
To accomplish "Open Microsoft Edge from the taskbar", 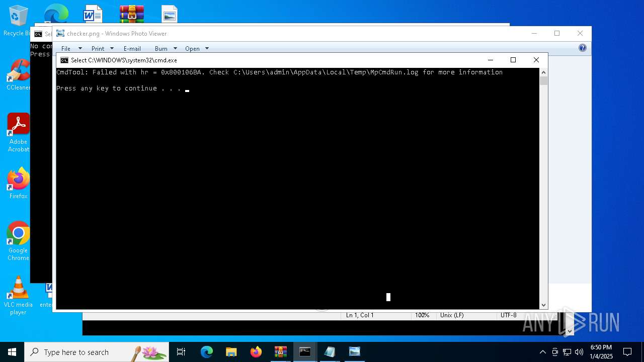I will tap(207, 352).
